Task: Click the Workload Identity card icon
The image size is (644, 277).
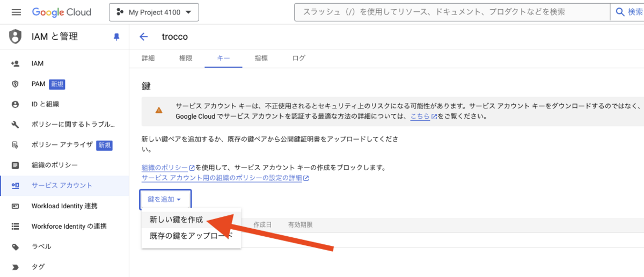Action: 15,206
